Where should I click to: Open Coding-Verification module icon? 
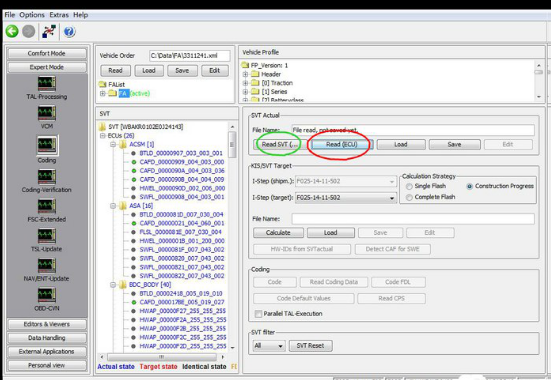pyautogui.click(x=47, y=177)
